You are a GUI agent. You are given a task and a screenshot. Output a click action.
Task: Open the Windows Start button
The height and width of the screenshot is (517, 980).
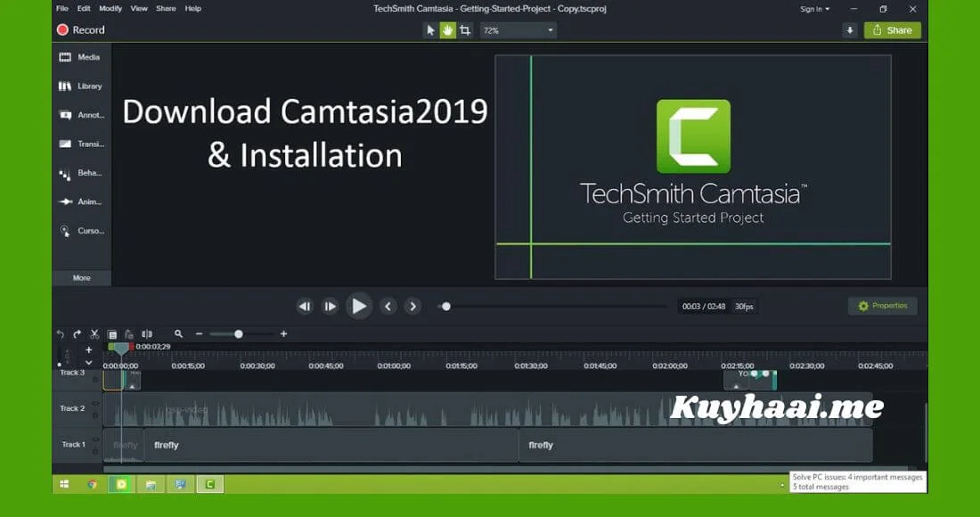pyautogui.click(x=64, y=484)
